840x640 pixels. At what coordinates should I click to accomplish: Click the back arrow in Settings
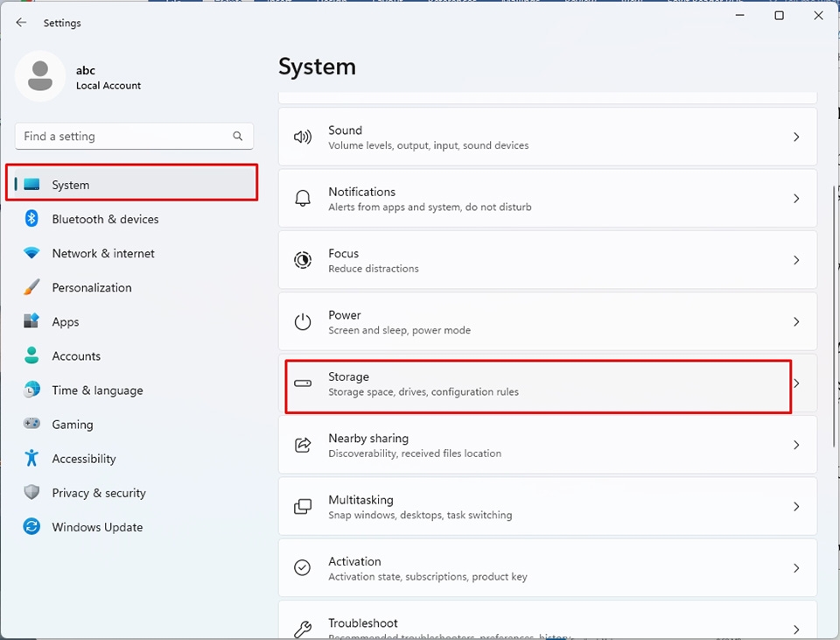coord(21,23)
